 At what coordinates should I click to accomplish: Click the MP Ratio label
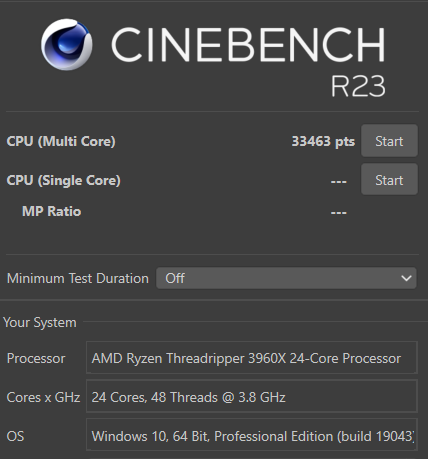(x=51, y=211)
